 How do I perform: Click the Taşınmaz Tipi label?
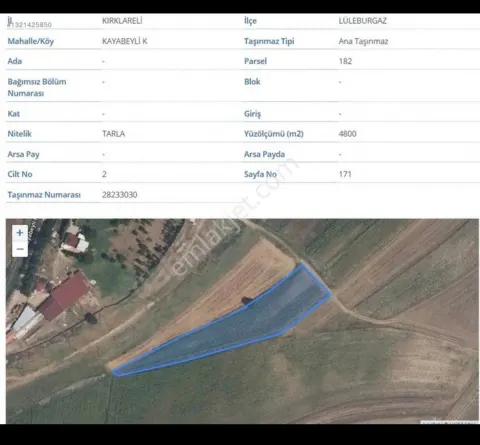point(269,41)
